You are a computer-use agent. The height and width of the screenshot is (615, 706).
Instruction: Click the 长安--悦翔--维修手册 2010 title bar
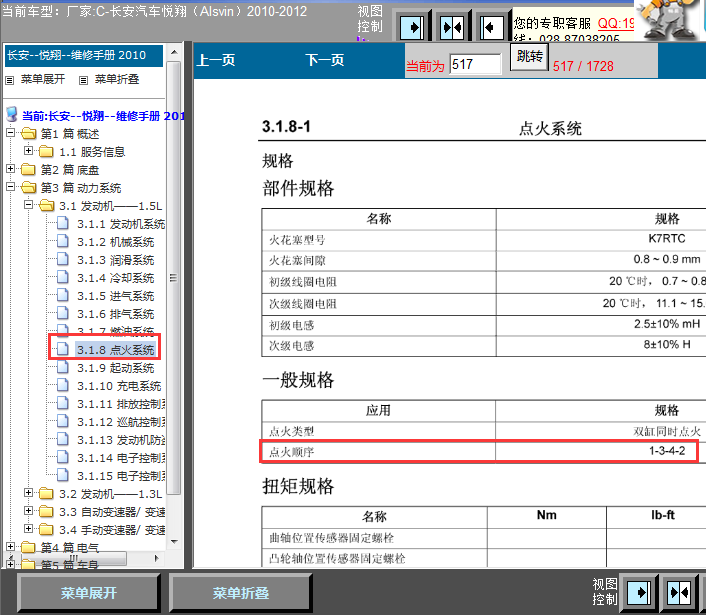click(84, 55)
